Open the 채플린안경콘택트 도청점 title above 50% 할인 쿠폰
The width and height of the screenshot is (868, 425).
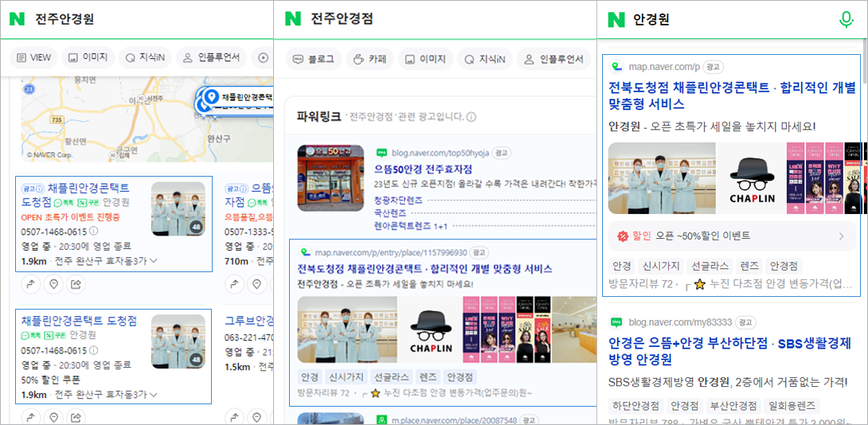pyautogui.click(x=79, y=321)
